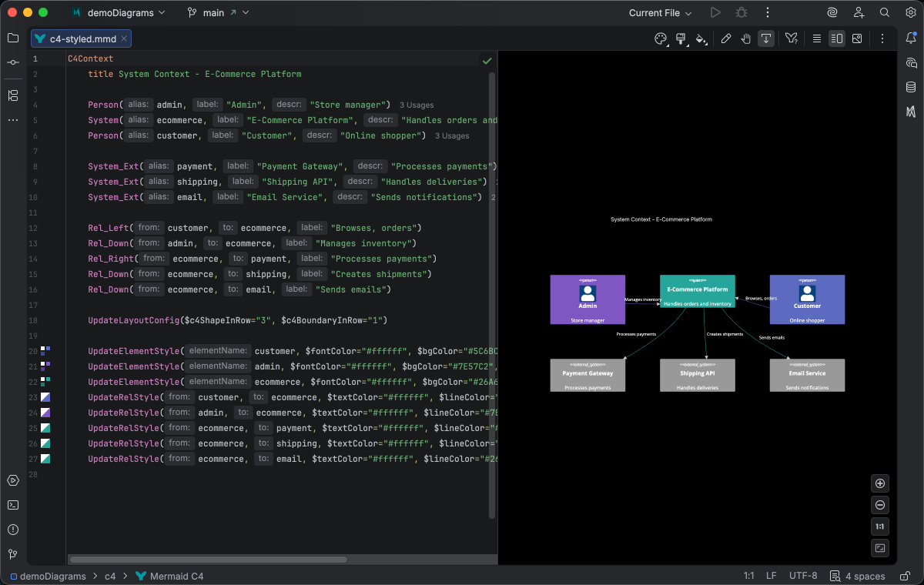Click the Payment Gateway box in diagram
924x585 pixels.
click(x=588, y=375)
